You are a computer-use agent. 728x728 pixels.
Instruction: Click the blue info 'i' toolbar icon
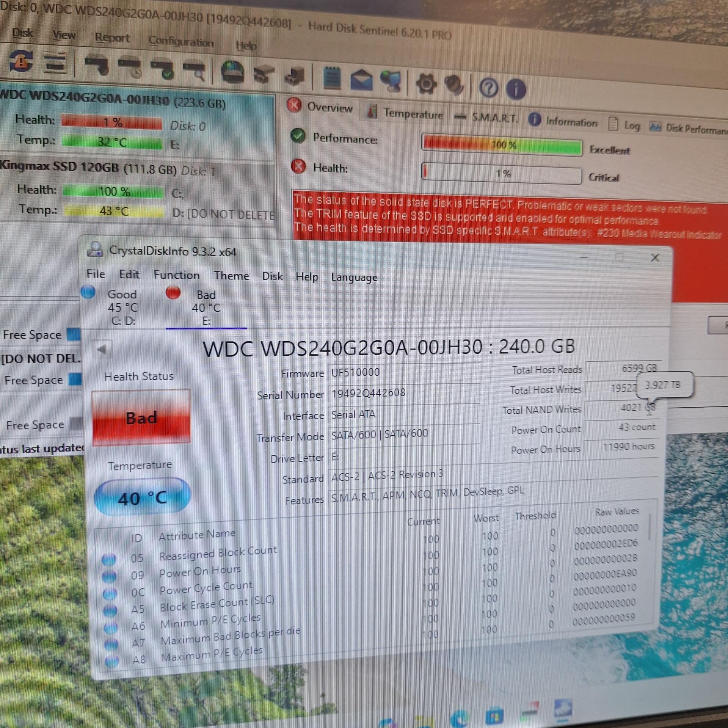point(516,89)
